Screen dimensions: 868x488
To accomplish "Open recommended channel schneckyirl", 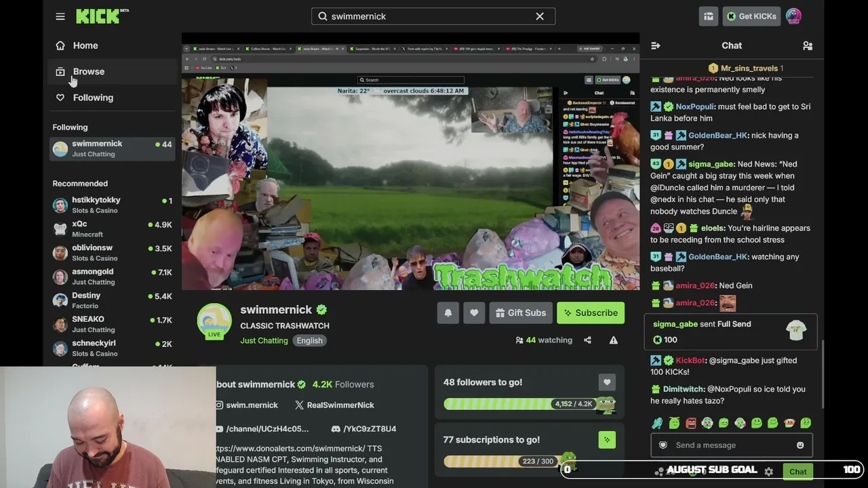I will point(113,348).
